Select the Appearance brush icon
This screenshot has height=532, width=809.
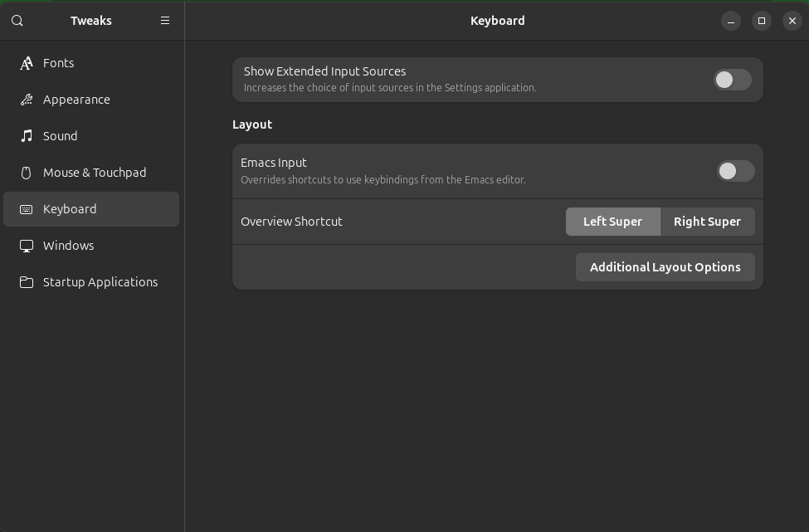26,100
